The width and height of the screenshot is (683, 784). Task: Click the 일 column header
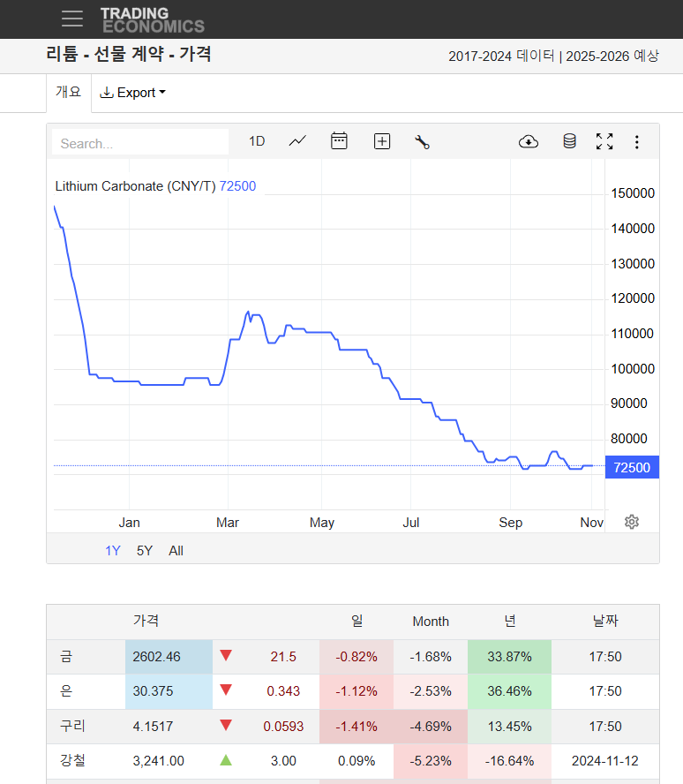[x=357, y=621]
